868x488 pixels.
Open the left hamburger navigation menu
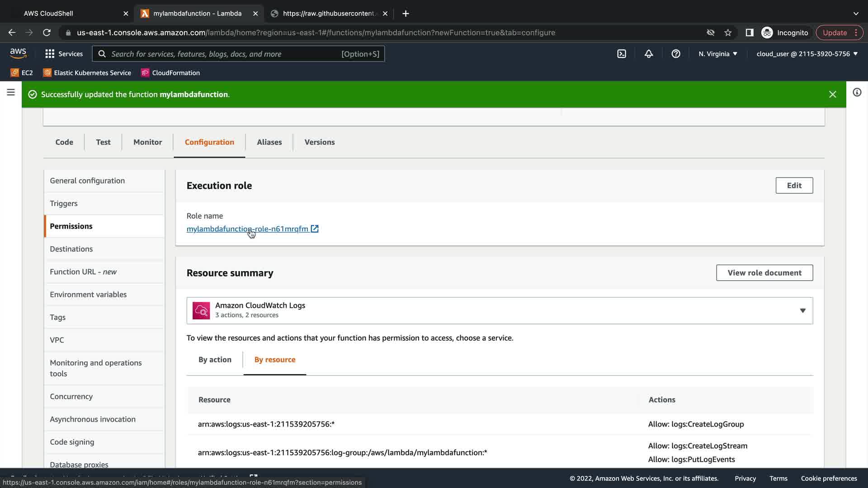coord(11,92)
